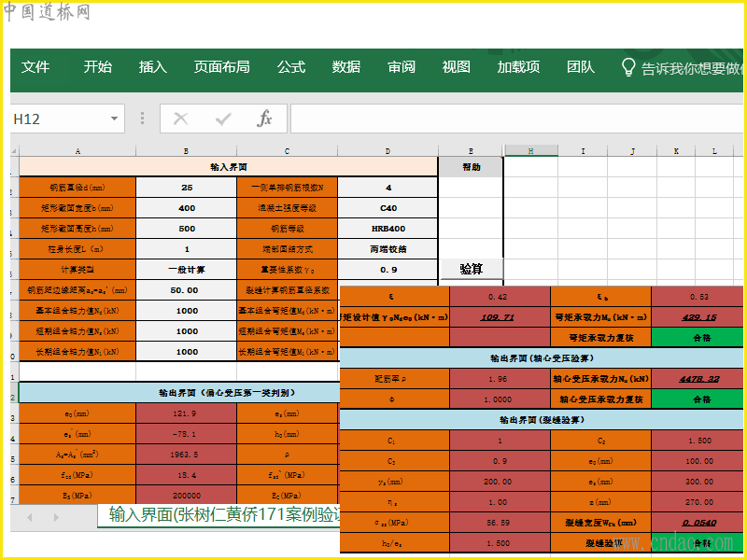Select column J header
The width and height of the screenshot is (747, 560).
click(x=632, y=151)
